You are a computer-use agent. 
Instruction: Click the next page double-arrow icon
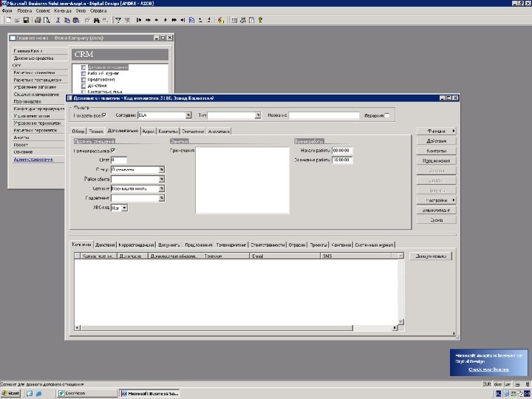[174, 21]
